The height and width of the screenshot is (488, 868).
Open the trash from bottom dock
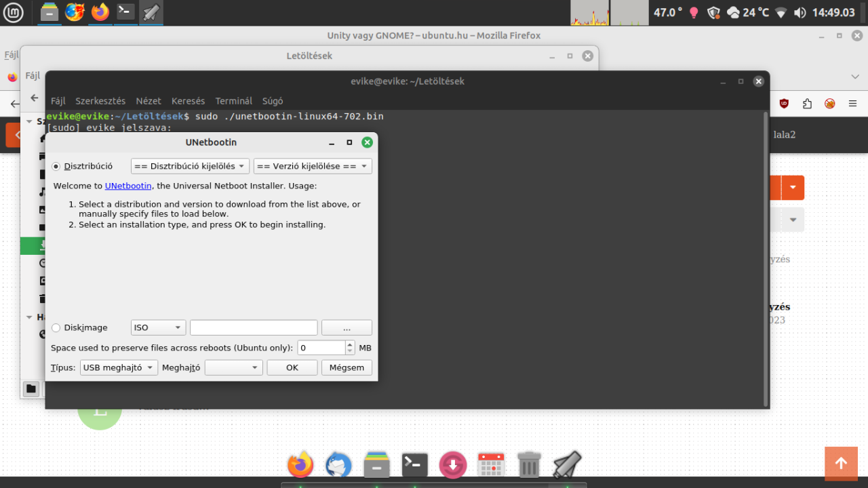(x=529, y=465)
